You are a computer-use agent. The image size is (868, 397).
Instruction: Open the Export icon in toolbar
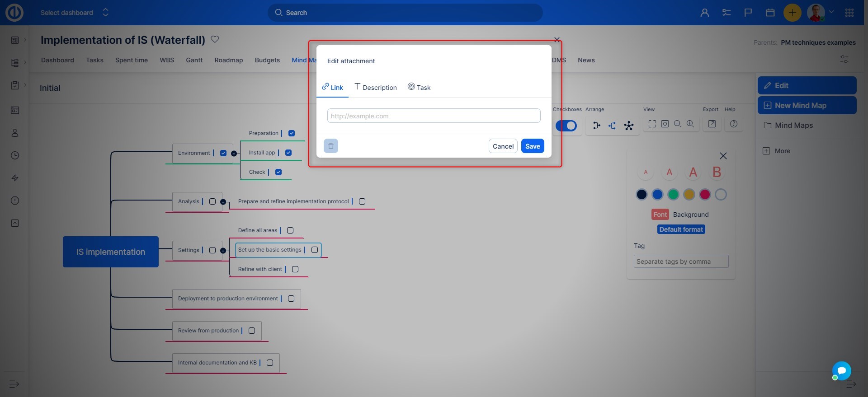coord(712,124)
